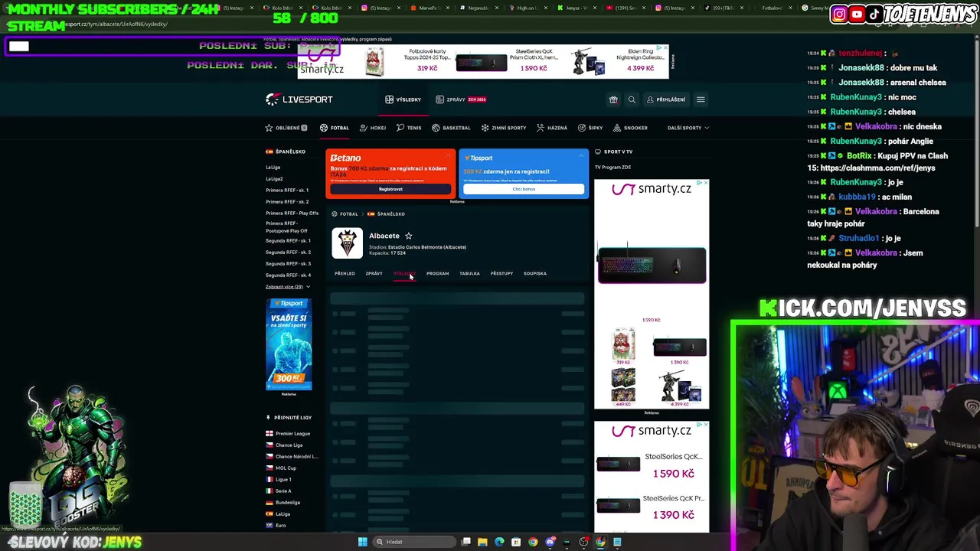980x551 pixels.
Task: Collapse the Tipsport ad banner arrow
Action: point(581,156)
